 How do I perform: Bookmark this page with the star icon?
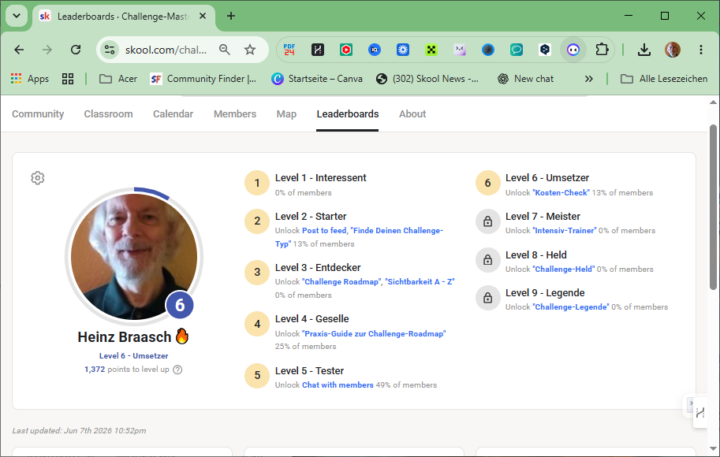(250, 50)
